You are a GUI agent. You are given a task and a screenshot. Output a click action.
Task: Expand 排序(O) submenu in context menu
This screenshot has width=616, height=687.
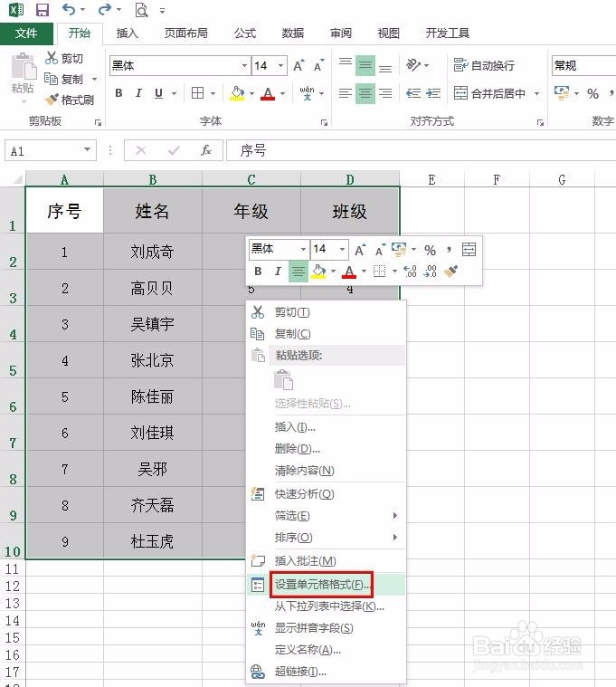[x=395, y=537]
